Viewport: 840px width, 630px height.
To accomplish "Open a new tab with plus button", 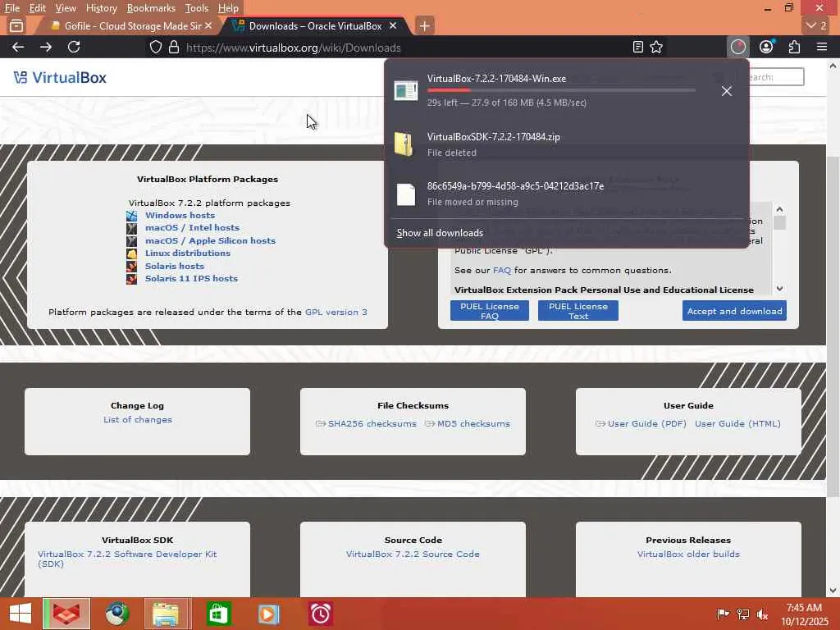I will pos(424,25).
